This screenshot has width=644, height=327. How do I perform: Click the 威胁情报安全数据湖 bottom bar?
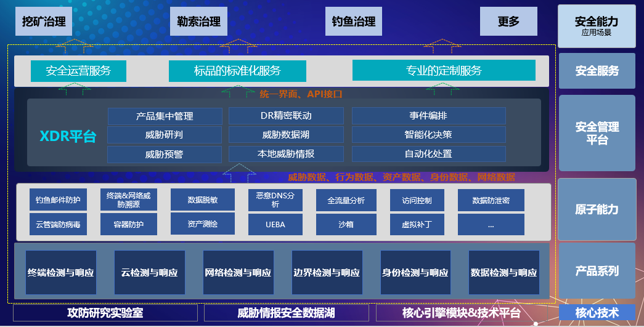(286, 313)
